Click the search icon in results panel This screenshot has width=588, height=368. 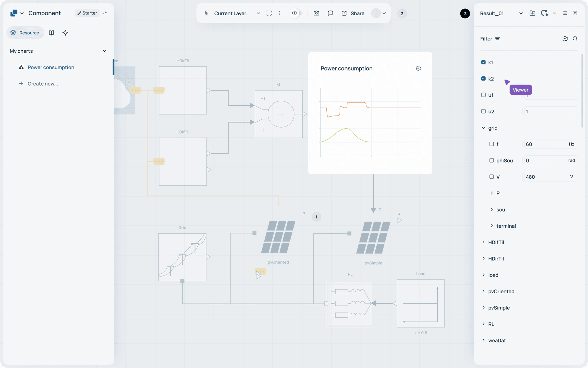[x=575, y=39]
